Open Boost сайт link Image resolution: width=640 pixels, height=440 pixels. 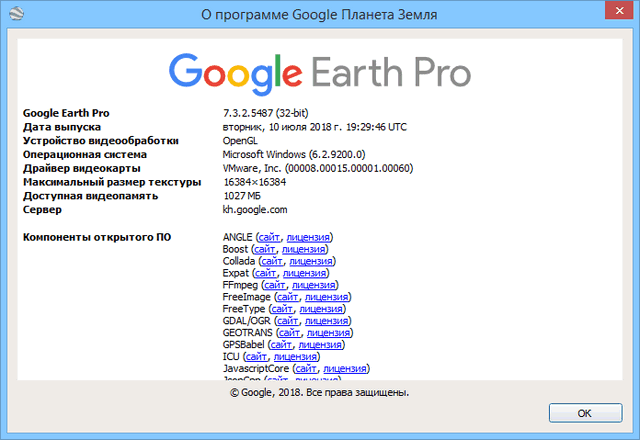(265, 249)
